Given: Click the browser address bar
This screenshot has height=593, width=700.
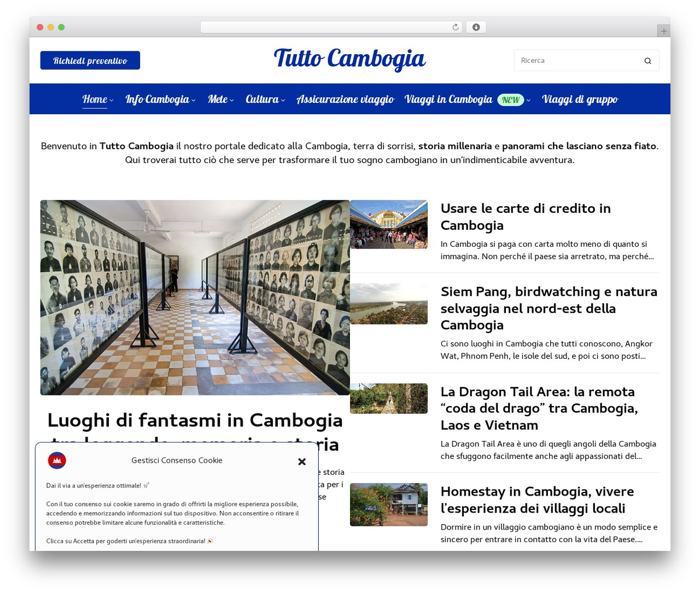Looking at the screenshot, I should pyautogui.click(x=331, y=27).
